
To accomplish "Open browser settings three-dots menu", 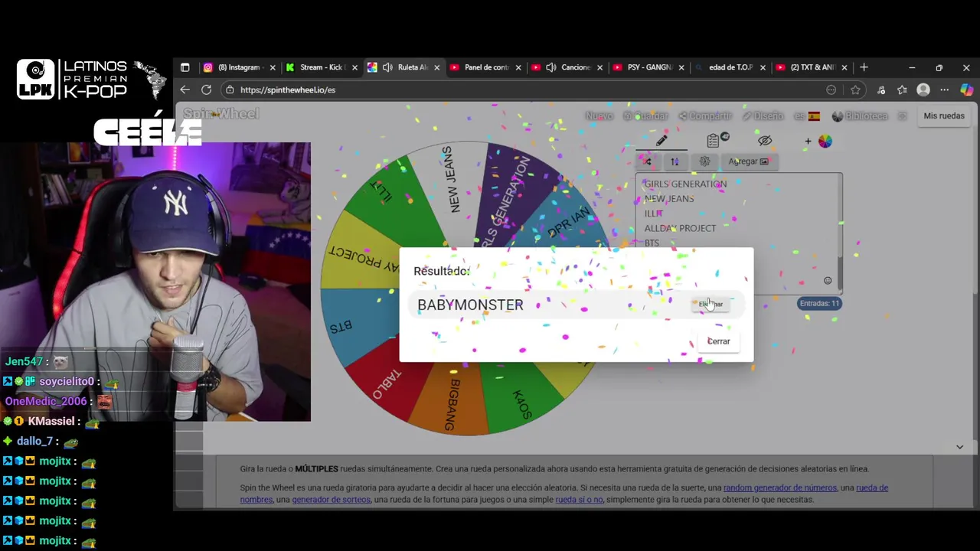I will pos(945,90).
